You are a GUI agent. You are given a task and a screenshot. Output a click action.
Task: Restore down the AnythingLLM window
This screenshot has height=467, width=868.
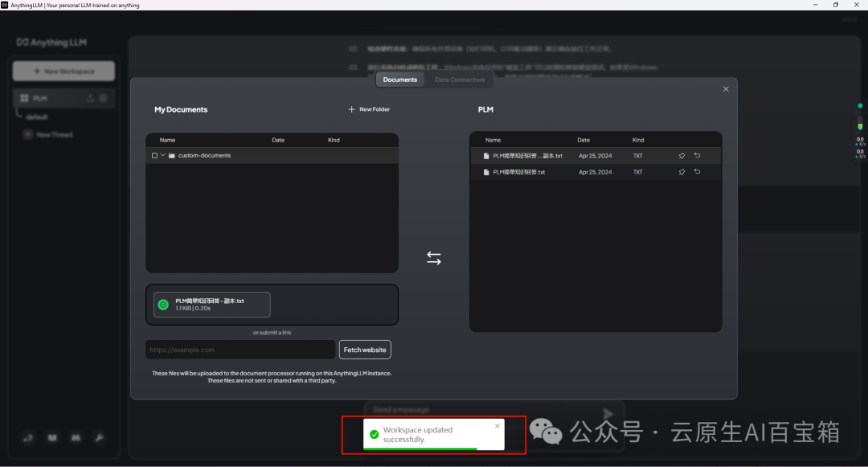(x=835, y=5)
